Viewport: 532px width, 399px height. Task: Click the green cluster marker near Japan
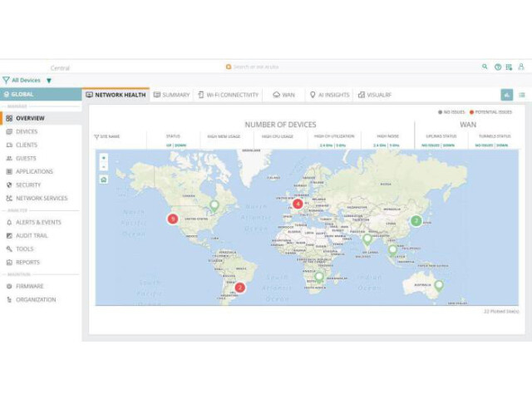click(416, 221)
